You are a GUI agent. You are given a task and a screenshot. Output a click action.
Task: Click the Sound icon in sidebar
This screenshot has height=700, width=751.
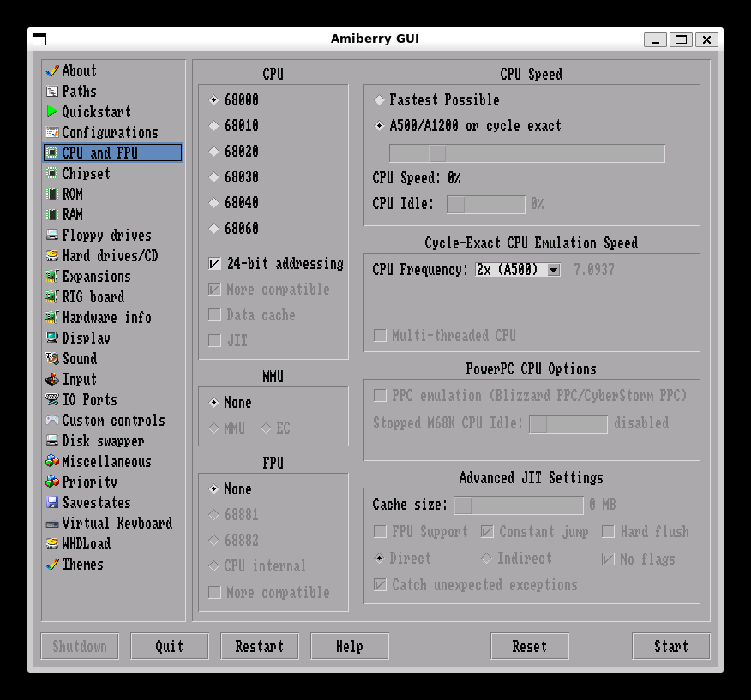[52, 359]
